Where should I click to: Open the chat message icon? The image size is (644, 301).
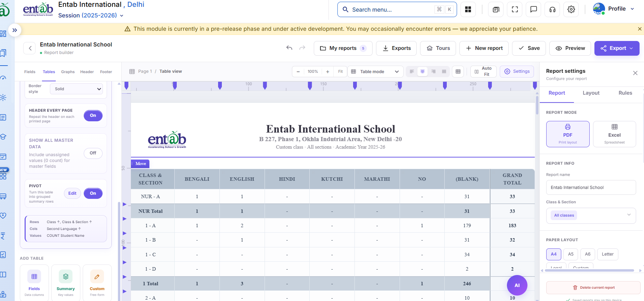pyautogui.click(x=534, y=10)
